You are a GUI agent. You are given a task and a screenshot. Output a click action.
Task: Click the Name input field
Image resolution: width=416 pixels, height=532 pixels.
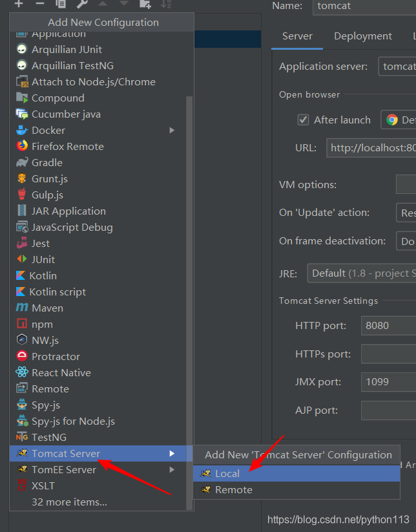364,6
